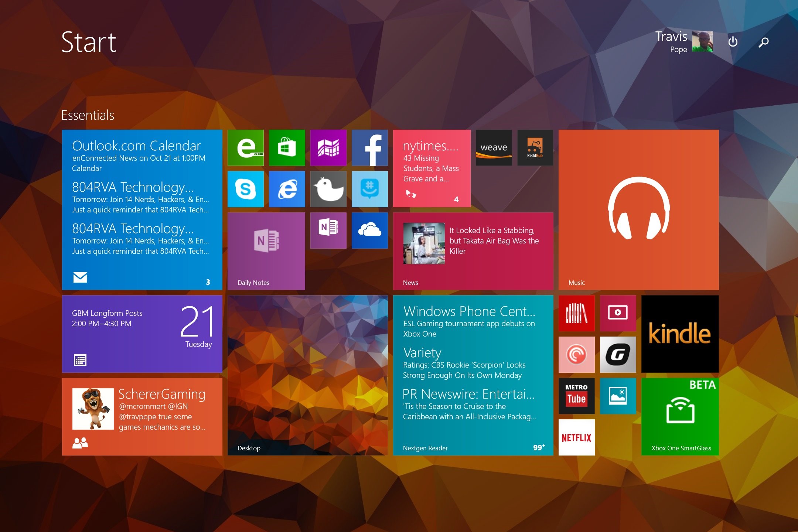Open the Daily Notes OneNote tile

pos(266,251)
